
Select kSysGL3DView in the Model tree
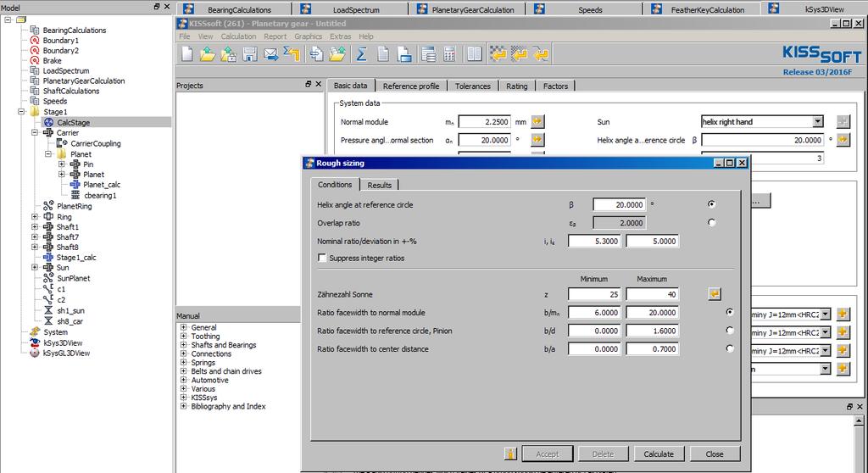tap(66, 353)
